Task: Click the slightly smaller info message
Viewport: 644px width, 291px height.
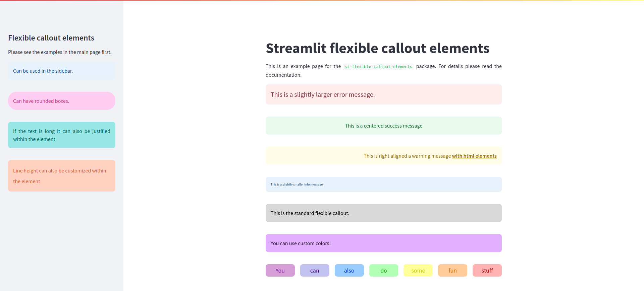Action: pyautogui.click(x=383, y=184)
